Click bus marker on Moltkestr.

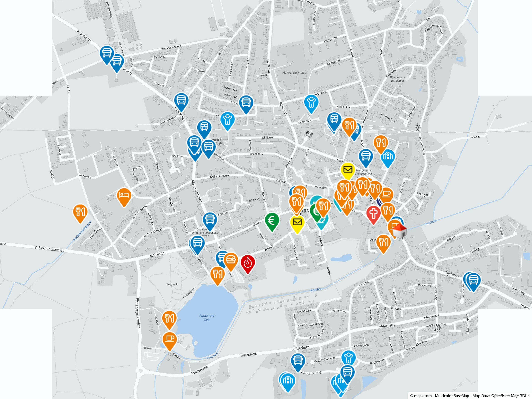[197, 245]
